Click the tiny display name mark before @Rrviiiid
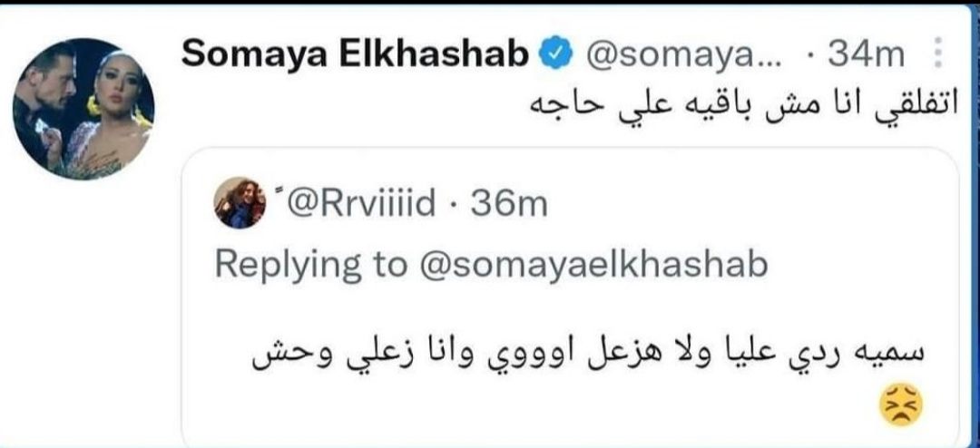This screenshot has height=448, width=980. coord(275,191)
